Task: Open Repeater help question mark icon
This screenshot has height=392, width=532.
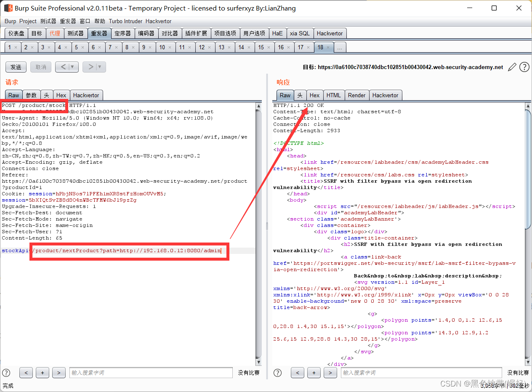Action: (x=524, y=67)
